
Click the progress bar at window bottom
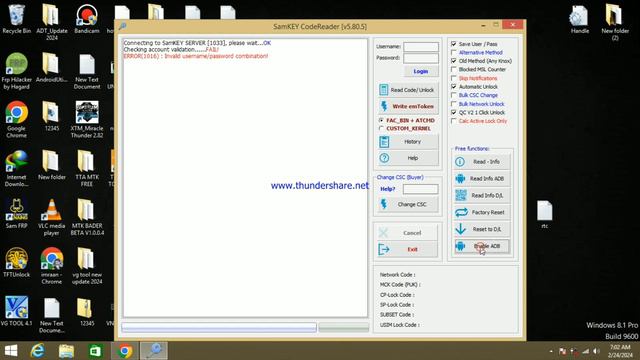219,327
